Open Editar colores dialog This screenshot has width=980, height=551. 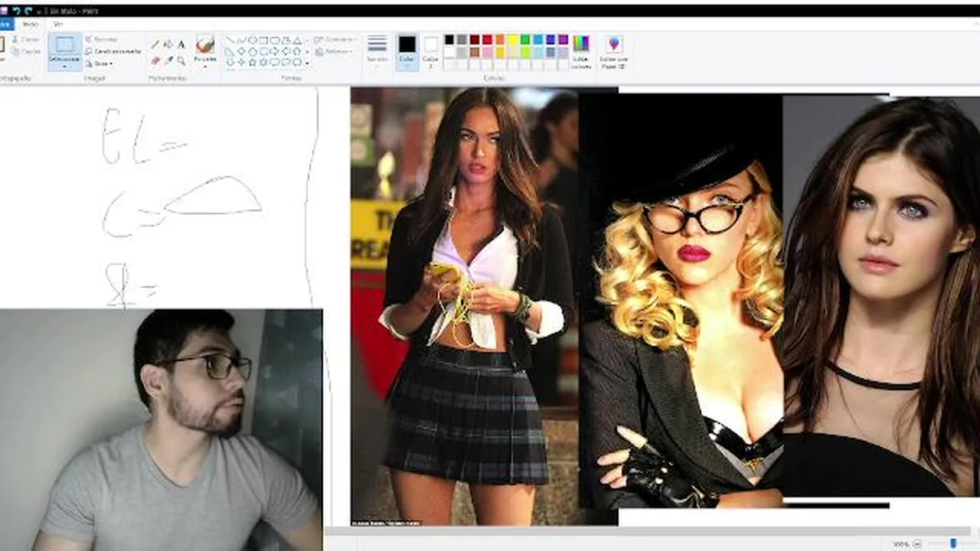point(582,51)
